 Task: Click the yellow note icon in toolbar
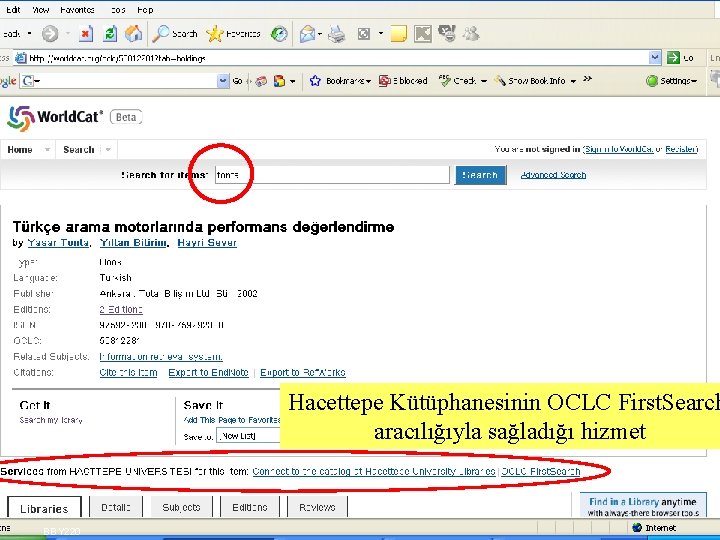click(x=399, y=34)
